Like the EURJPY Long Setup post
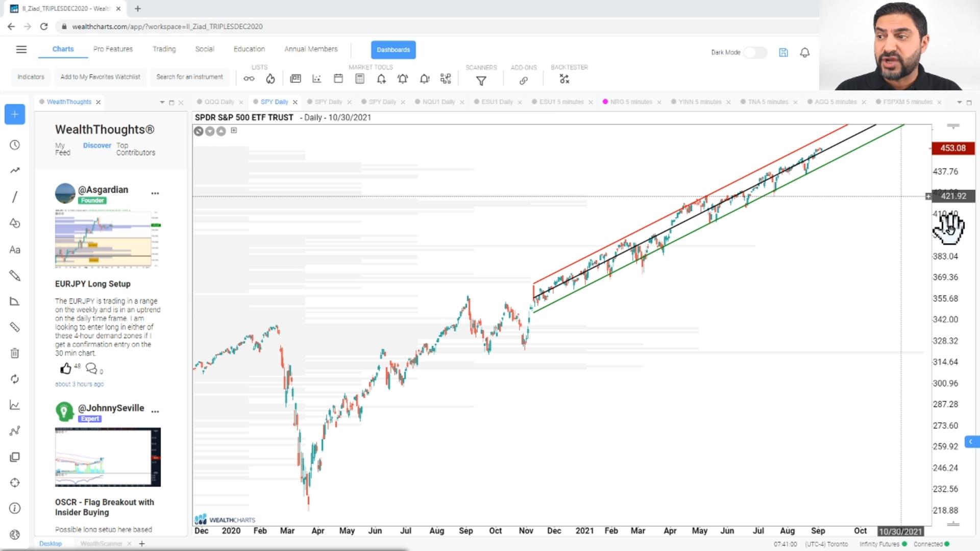Screen dimensions: 980x551 tap(66, 368)
